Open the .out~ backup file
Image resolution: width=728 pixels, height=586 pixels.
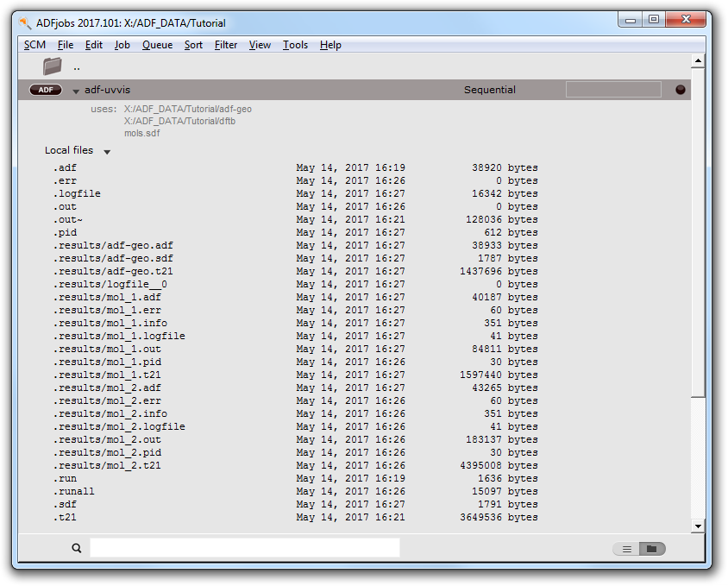pyautogui.click(x=68, y=219)
